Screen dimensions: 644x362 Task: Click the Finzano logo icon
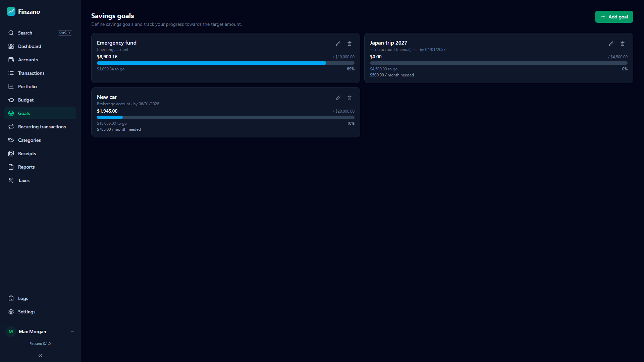pos(11,11)
